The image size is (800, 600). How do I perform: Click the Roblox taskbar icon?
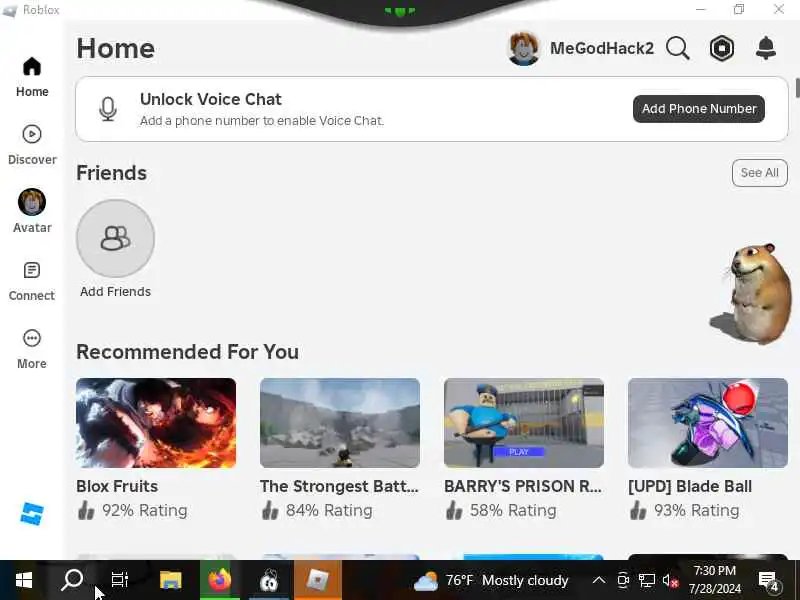[x=317, y=580]
